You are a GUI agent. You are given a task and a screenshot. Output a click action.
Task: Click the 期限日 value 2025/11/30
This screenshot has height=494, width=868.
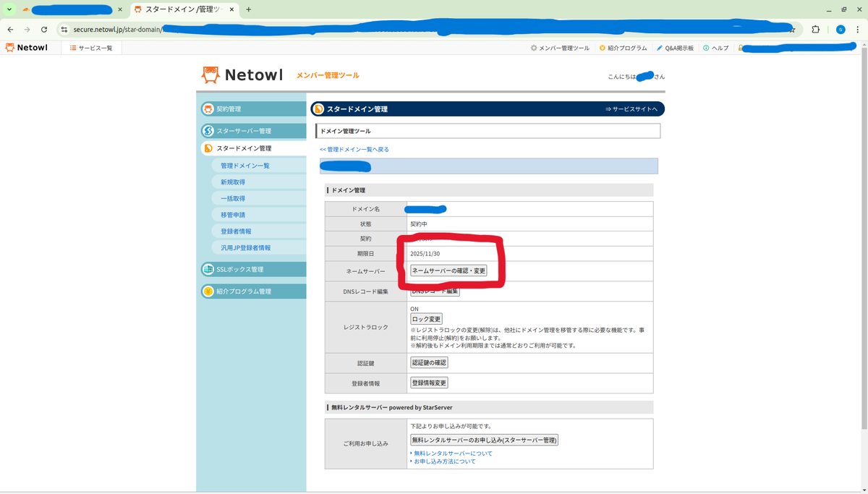pyautogui.click(x=425, y=254)
